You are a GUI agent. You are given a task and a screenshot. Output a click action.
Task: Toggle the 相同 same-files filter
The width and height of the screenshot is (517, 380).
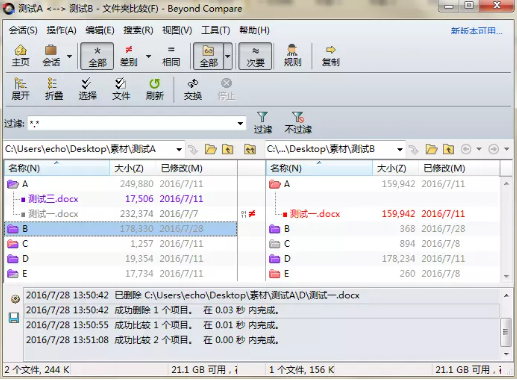click(x=171, y=56)
